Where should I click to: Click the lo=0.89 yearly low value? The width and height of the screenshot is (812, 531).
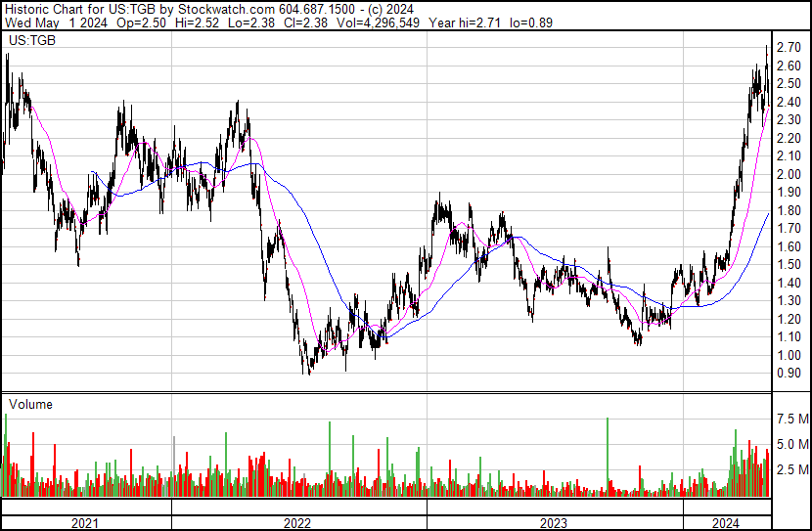(531, 22)
